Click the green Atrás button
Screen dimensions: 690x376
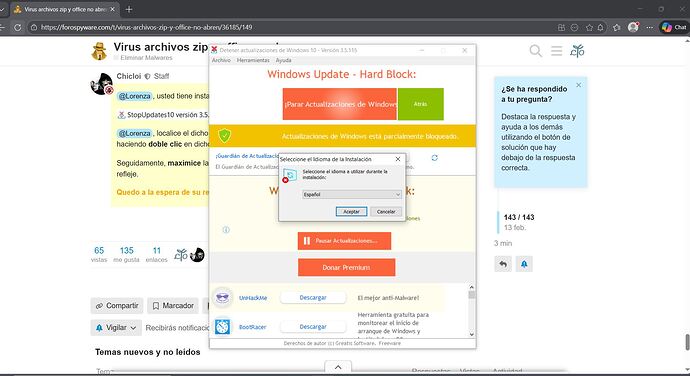point(421,104)
